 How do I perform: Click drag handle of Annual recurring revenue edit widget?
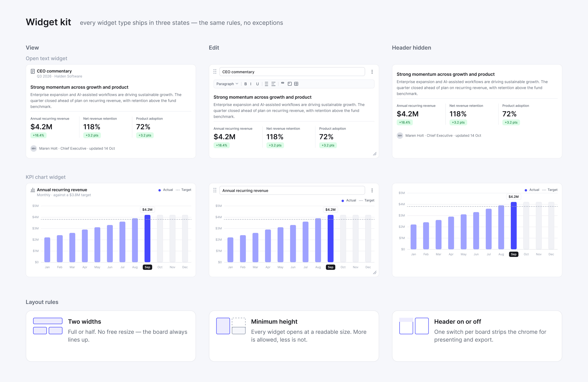point(215,190)
